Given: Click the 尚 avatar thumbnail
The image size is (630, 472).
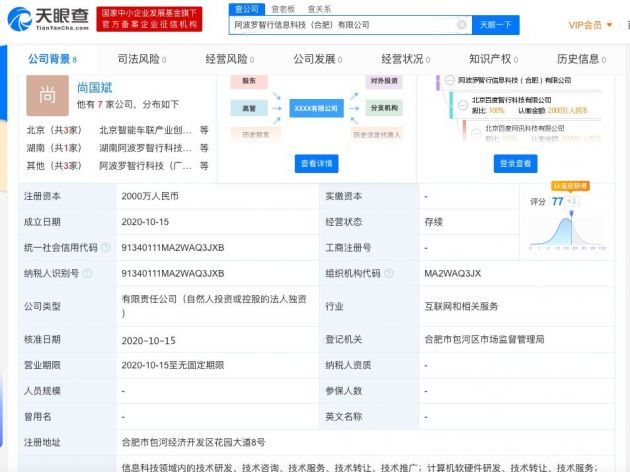Looking at the screenshot, I should 47,95.
